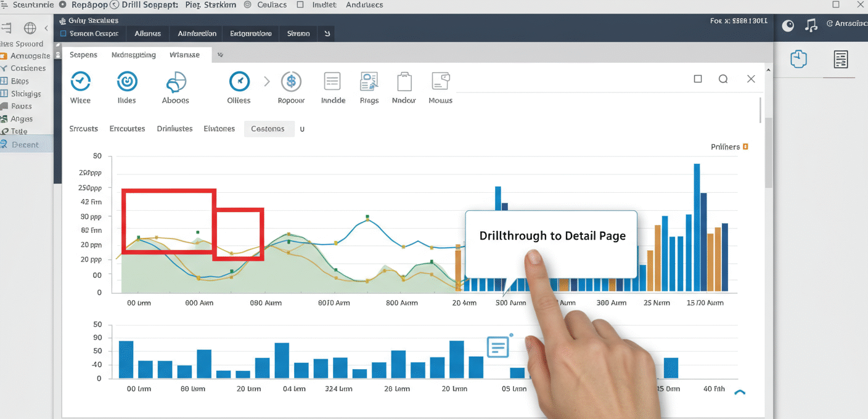Toggle the Seneon Oeaper checkbox

(63, 33)
